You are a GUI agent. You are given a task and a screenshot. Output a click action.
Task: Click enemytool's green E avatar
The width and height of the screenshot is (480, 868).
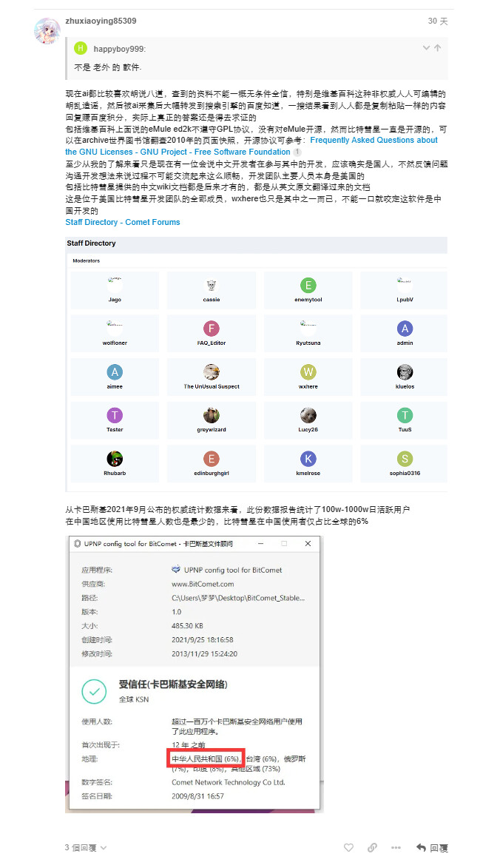(308, 286)
